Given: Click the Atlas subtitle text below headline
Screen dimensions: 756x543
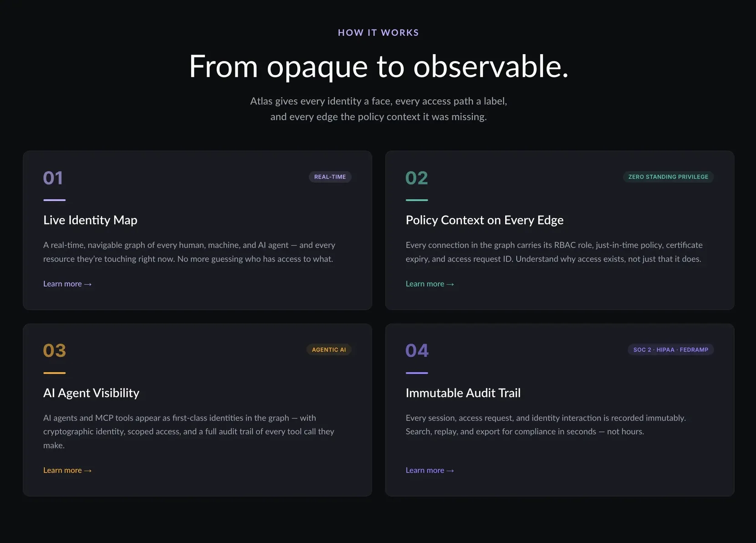Looking at the screenshot, I should (378, 109).
